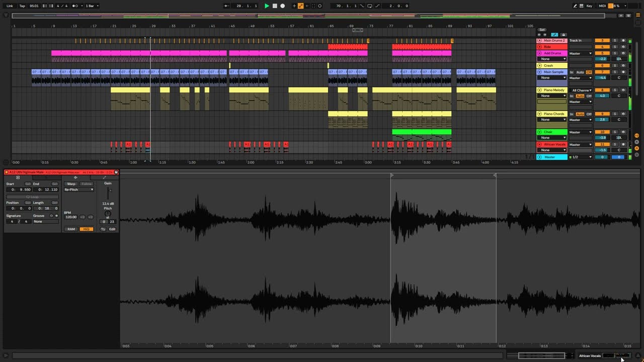Click the sample Edit button
Viewport: 644px width, 362px height.
click(112, 229)
